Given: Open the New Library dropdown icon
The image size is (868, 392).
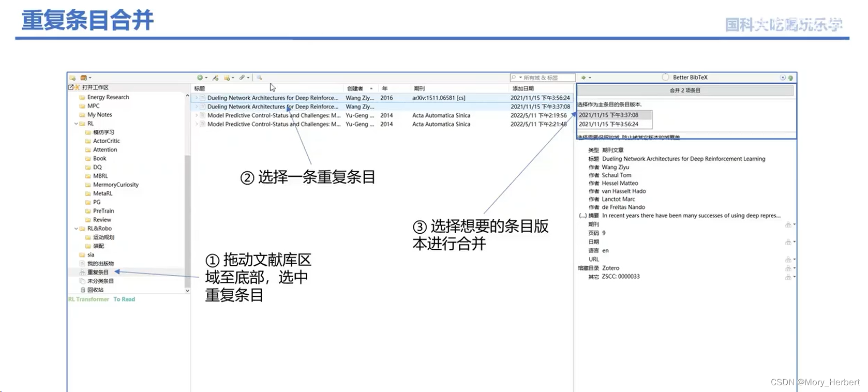Looking at the screenshot, I should pos(85,78).
